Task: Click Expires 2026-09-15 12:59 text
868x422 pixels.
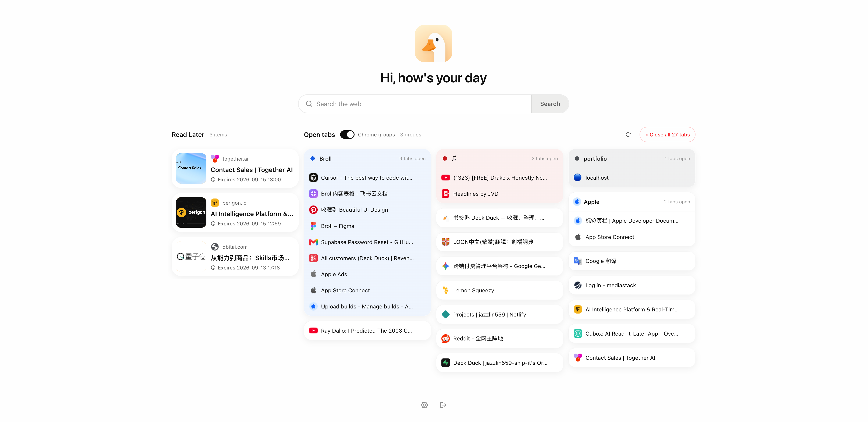Action: click(x=249, y=224)
